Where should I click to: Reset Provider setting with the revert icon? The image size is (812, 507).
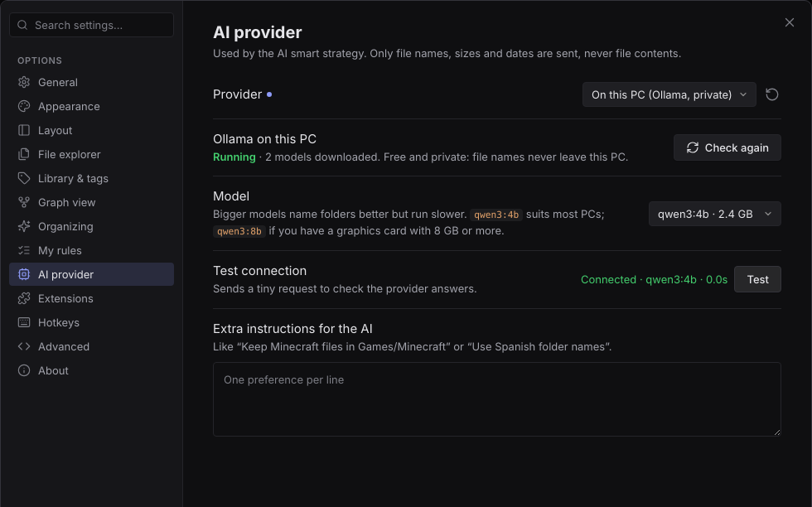click(x=771, y=94)
